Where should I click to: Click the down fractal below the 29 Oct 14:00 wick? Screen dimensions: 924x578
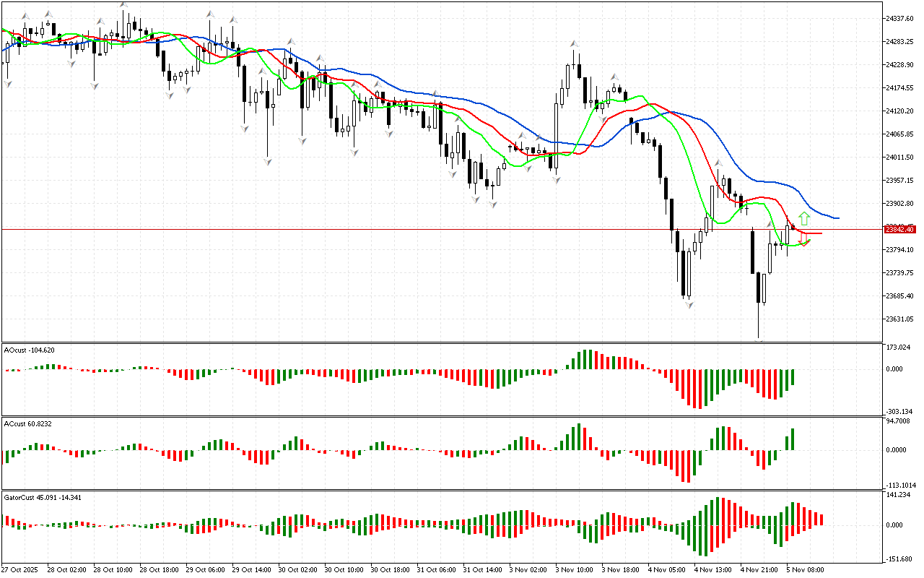click(268, 161)
